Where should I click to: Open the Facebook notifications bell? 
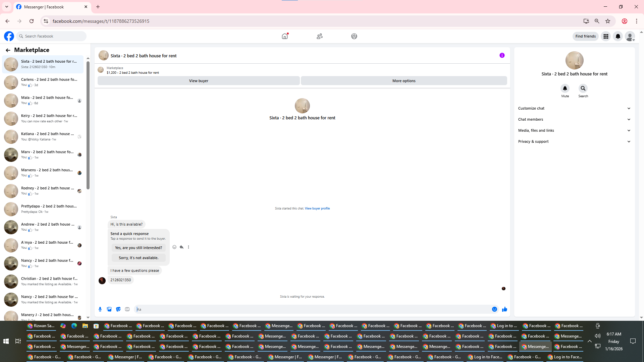(x=618, y=36)
